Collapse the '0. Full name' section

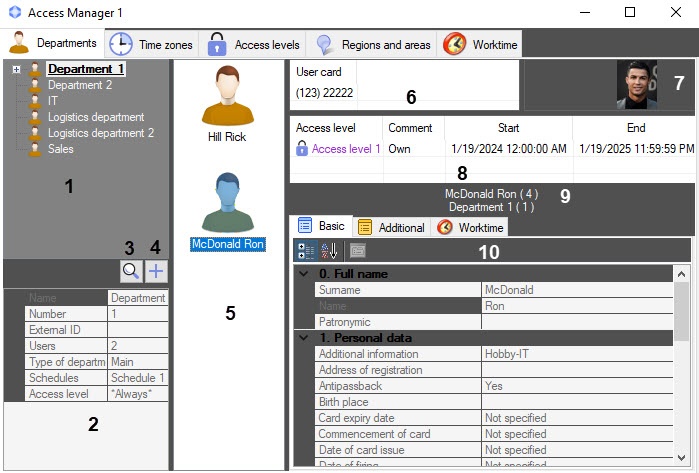click(x=304, y=274)
